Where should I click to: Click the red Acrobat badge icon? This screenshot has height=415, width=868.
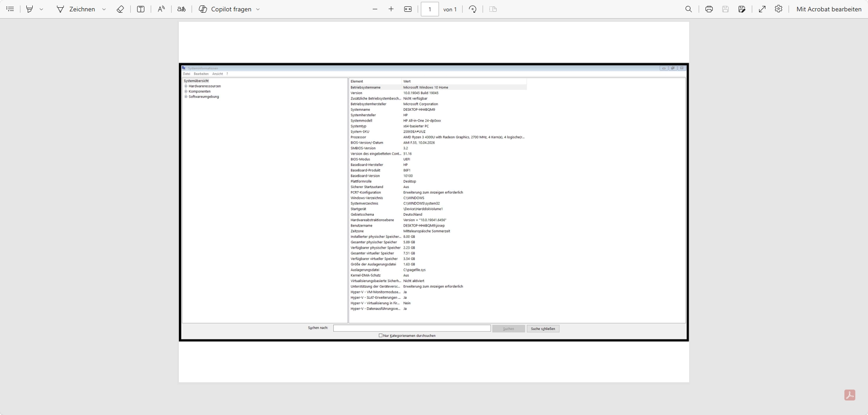[x=850, y=395]
